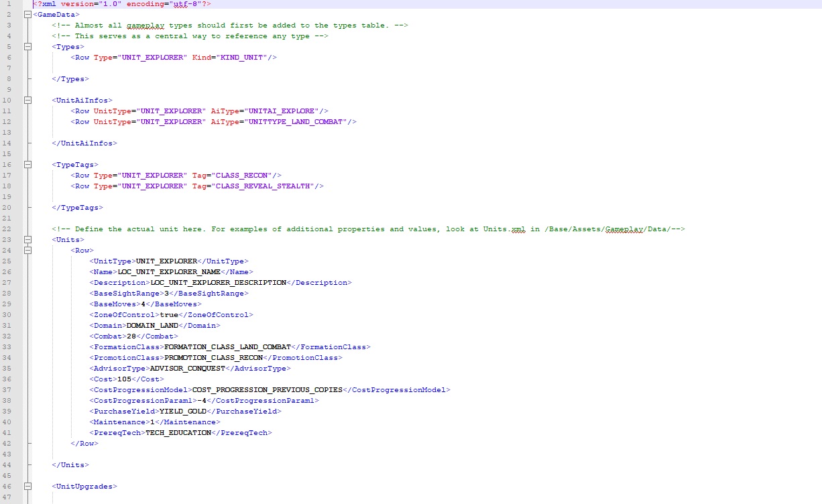Click the ZoneOfControl value true
Image resolution: width=822 pixels, height=504 pixels.
[169, 315]
